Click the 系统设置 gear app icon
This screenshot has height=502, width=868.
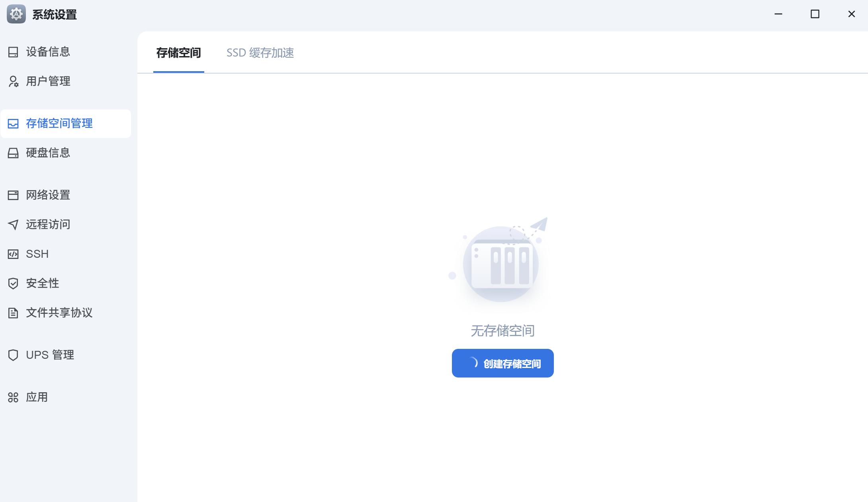click(x=16, y=14)
